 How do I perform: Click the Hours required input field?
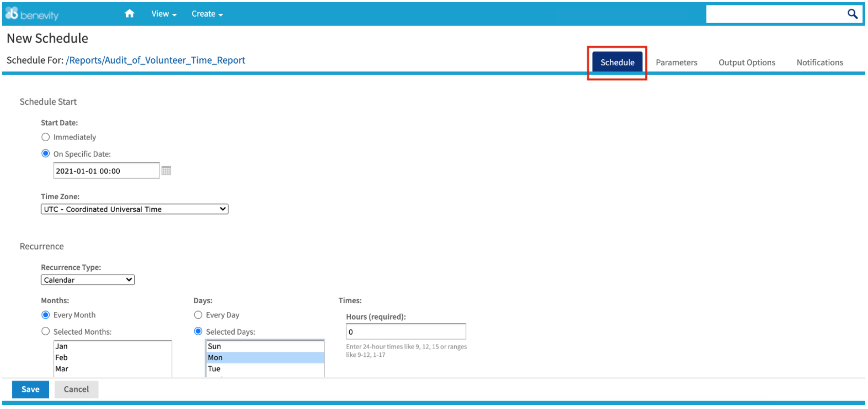coord(405,332)
